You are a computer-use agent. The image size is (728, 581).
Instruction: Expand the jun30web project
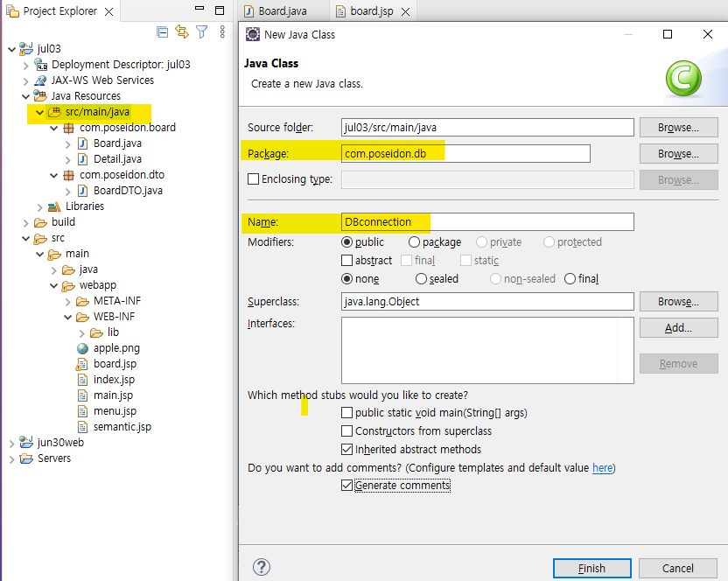(x=12, y=444)
